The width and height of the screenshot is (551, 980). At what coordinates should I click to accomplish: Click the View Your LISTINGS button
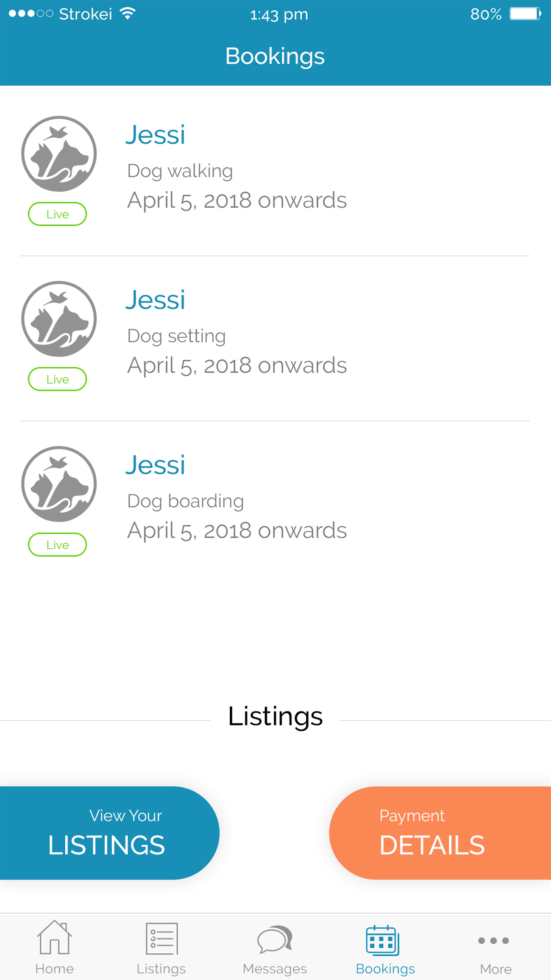109,833
